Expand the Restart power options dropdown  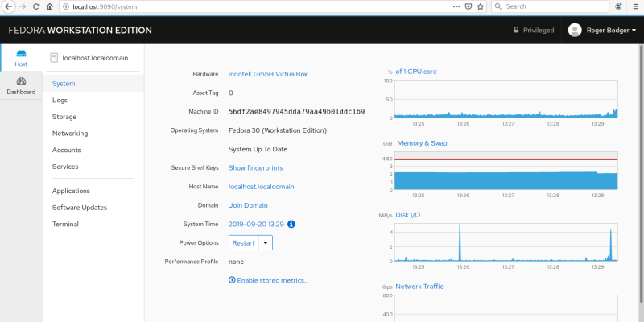266,242
